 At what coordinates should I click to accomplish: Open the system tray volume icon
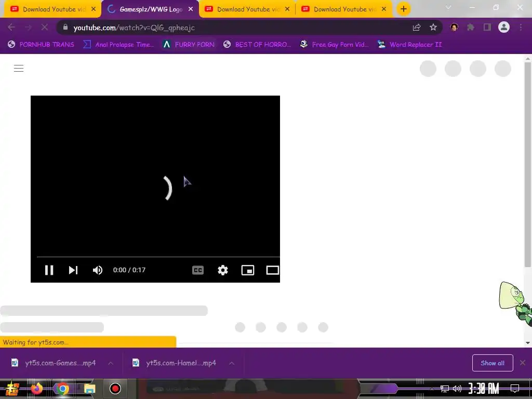pos(457,389)
